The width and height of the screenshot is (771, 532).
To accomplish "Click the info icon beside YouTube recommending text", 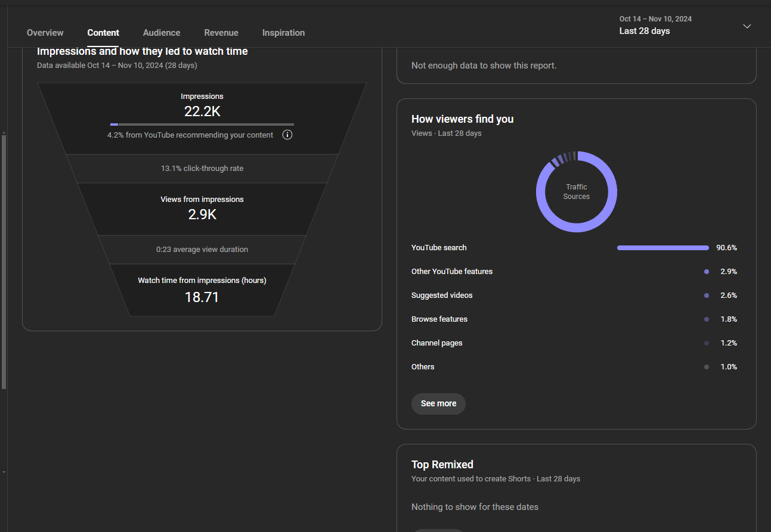I will 287,135.
